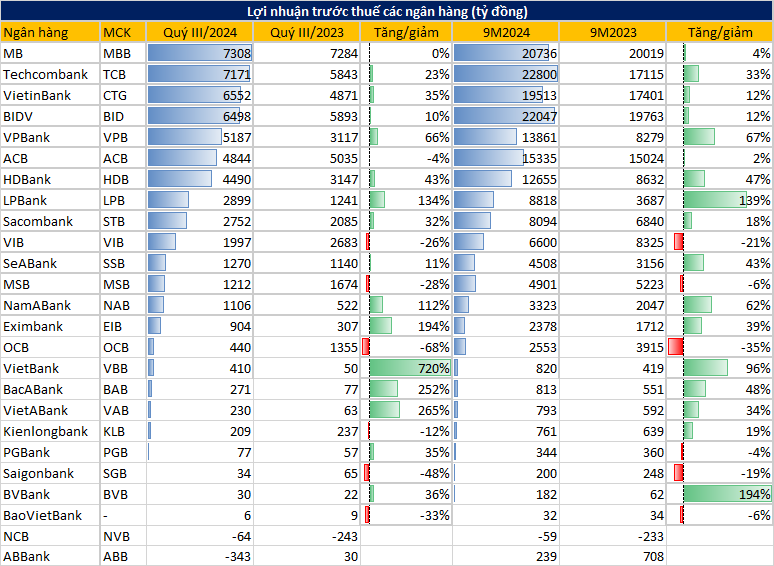The image size is (774, 566).
Task: Select the 'NCB' name cell
Action: coord(50,536)
